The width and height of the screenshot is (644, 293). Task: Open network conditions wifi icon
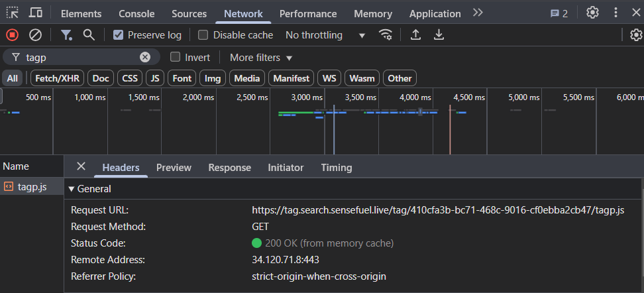click(386, 35)
